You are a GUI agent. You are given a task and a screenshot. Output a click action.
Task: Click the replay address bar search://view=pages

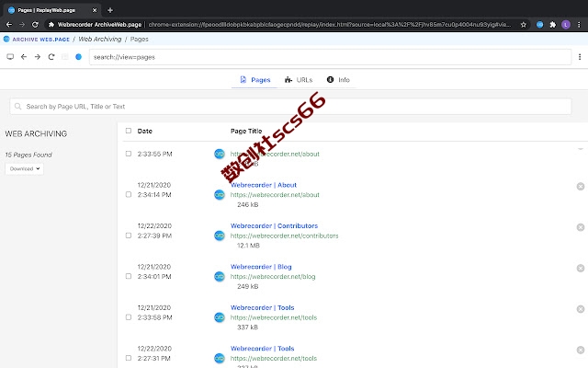[330, 57]
